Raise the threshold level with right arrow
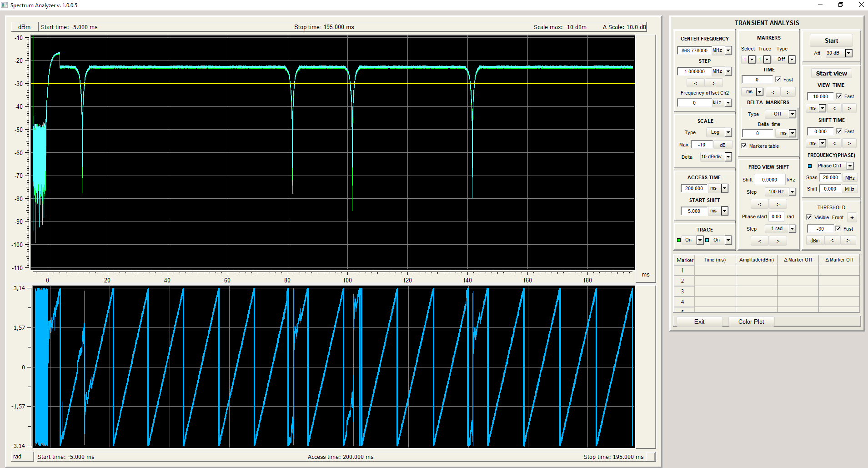 [848, 240]
